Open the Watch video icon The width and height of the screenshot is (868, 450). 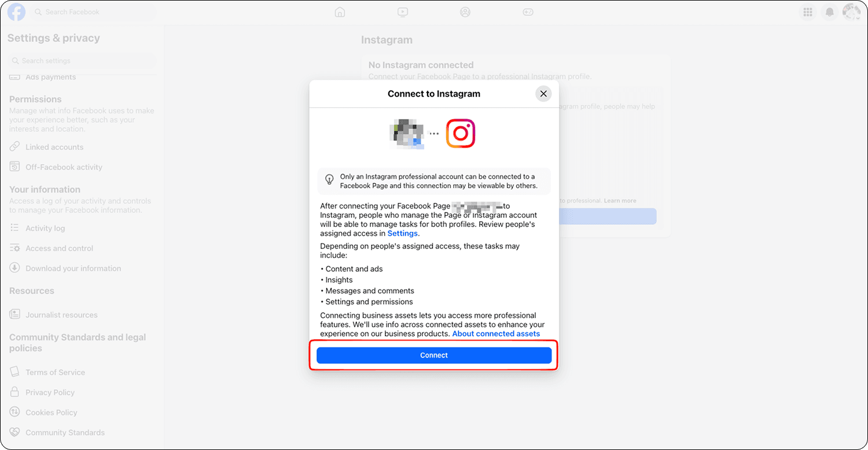403,12
